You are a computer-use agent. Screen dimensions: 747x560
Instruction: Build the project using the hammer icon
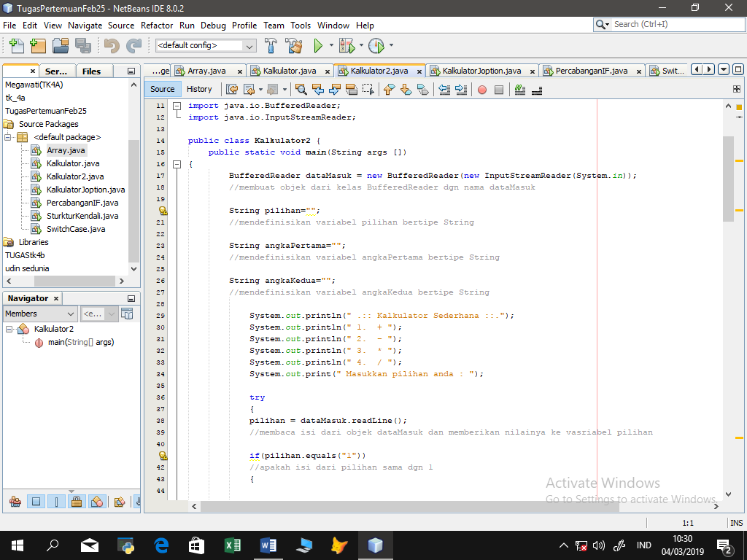271,44
